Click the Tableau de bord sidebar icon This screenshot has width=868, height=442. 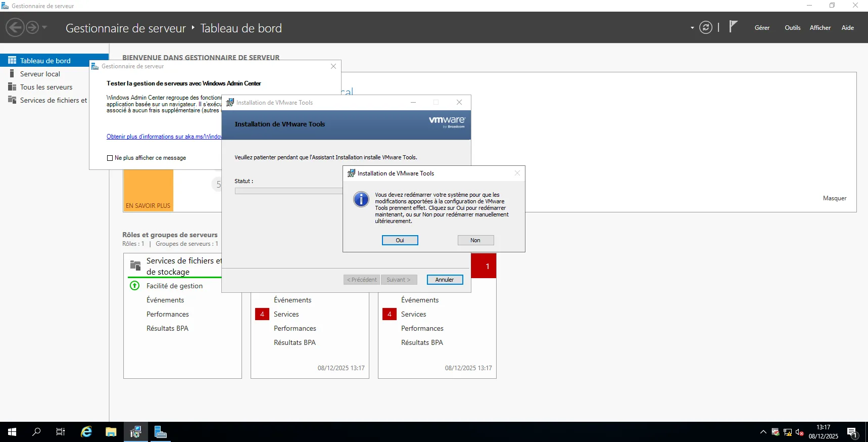(x=12, y=60)
